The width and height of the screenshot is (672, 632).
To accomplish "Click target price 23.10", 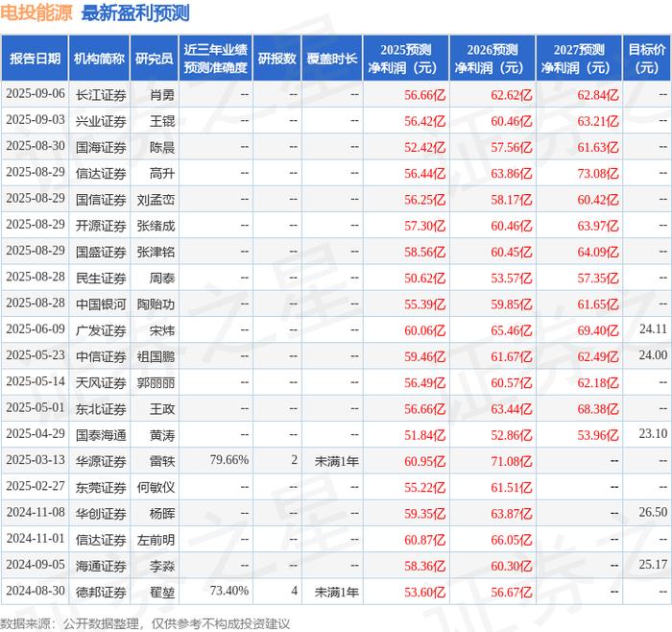I will [653, 433].
